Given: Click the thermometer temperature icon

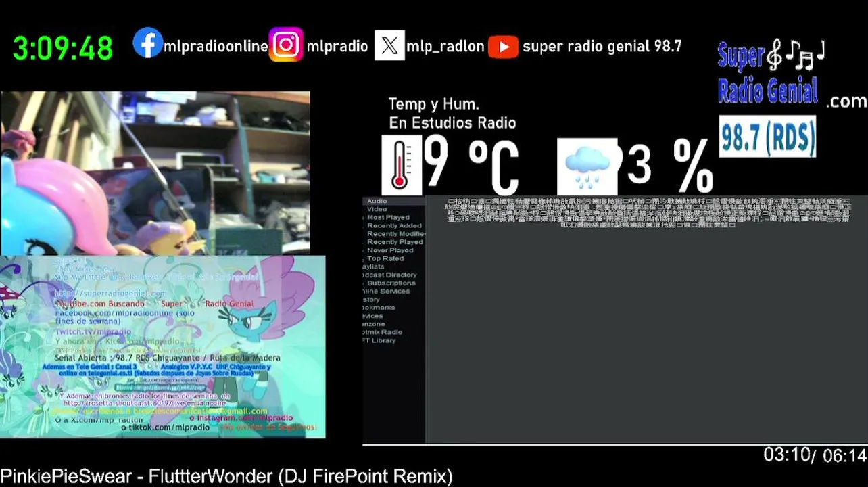Looking at the screenshot, I should [x=402, y=165].
